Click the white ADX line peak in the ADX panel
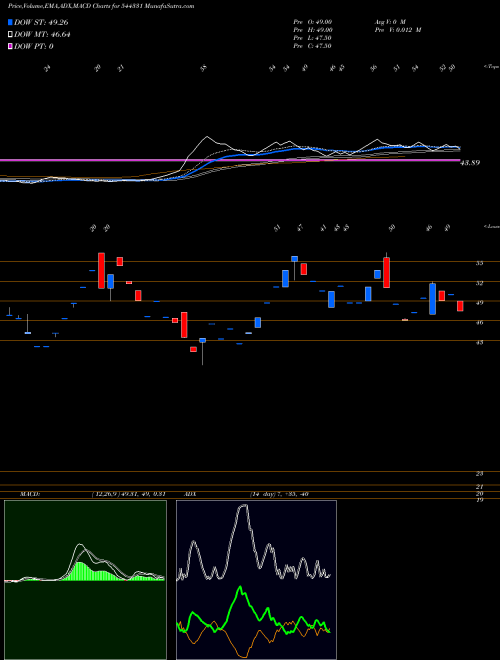Image resolution: width=500 pixels, height=660 pixels. 243,507
